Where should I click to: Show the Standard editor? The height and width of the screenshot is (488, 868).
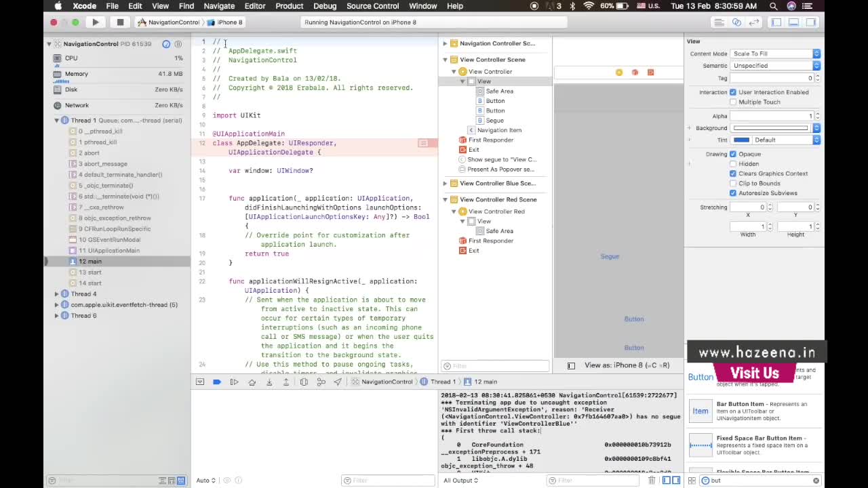point(719,22)
